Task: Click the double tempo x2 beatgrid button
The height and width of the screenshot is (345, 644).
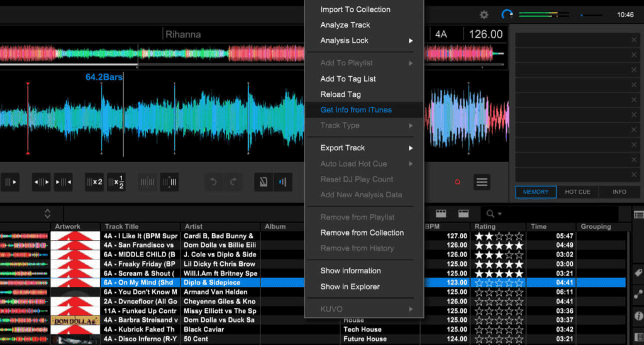Action: pos(94,182)
